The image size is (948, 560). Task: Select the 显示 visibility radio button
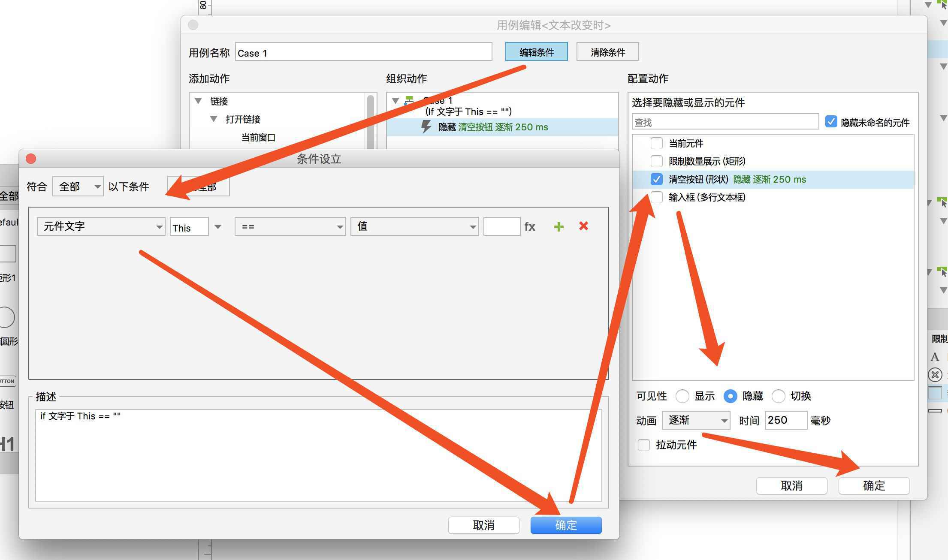click(682, 396)
